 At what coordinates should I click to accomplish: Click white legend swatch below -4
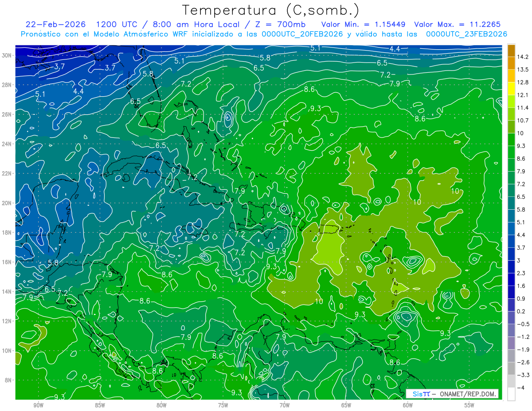pos(511,394)
